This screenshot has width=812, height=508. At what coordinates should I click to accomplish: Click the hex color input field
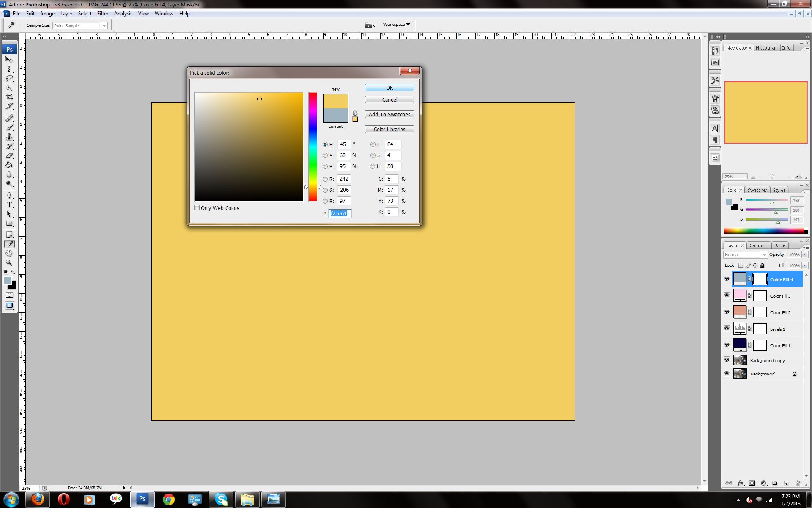tap(340, 213)
